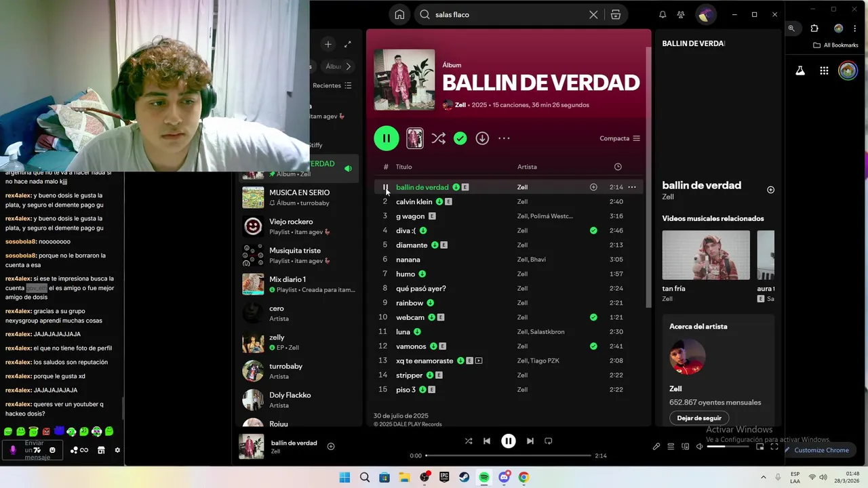The width and height of the screenshot is (868, 488).
Task: Open the Recientes library sort dropdown
Action: (x=332, y=85)
